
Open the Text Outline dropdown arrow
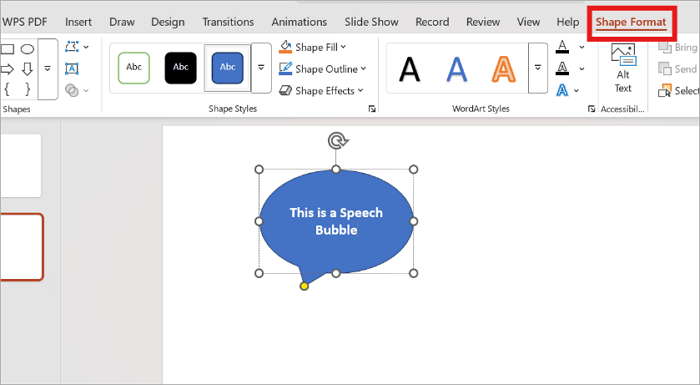tap(582, 69)
